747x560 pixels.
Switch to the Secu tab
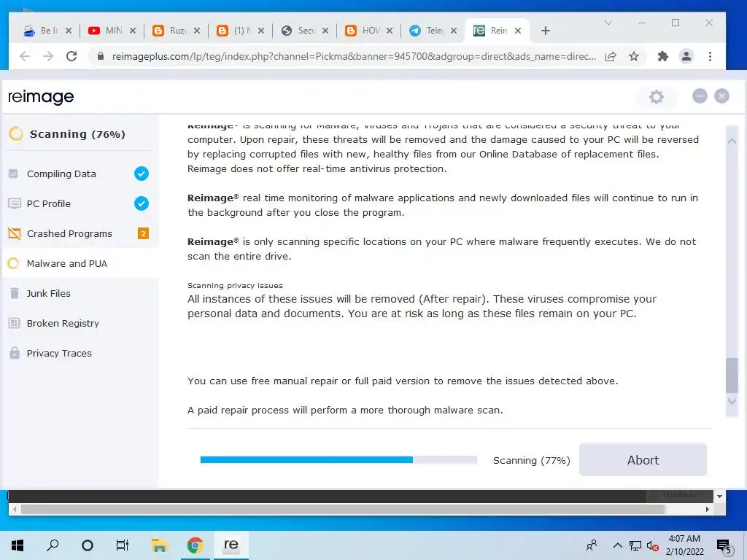pos(304,31)
